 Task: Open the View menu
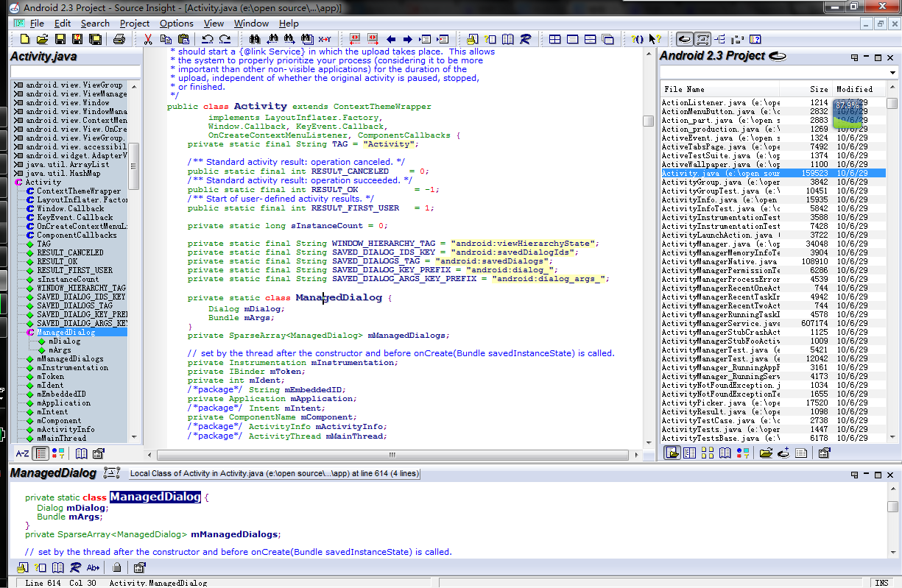click(x=214, y=23)
